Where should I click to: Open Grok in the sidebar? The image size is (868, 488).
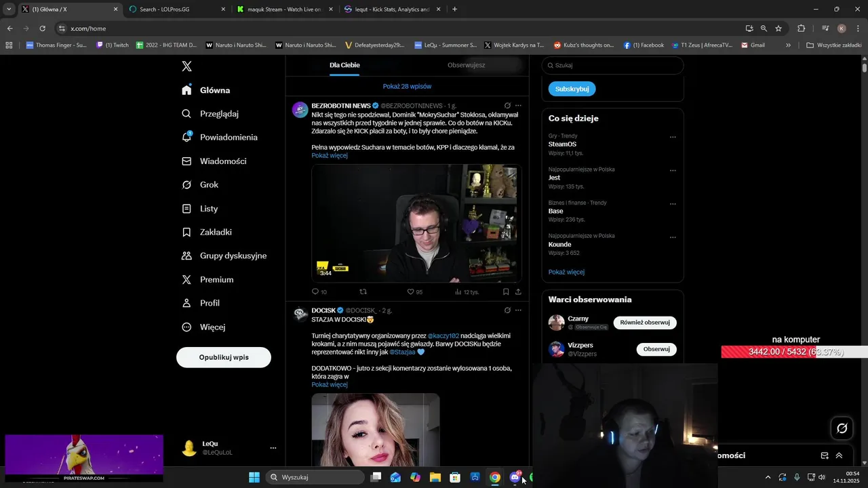[x=200, y=185]
